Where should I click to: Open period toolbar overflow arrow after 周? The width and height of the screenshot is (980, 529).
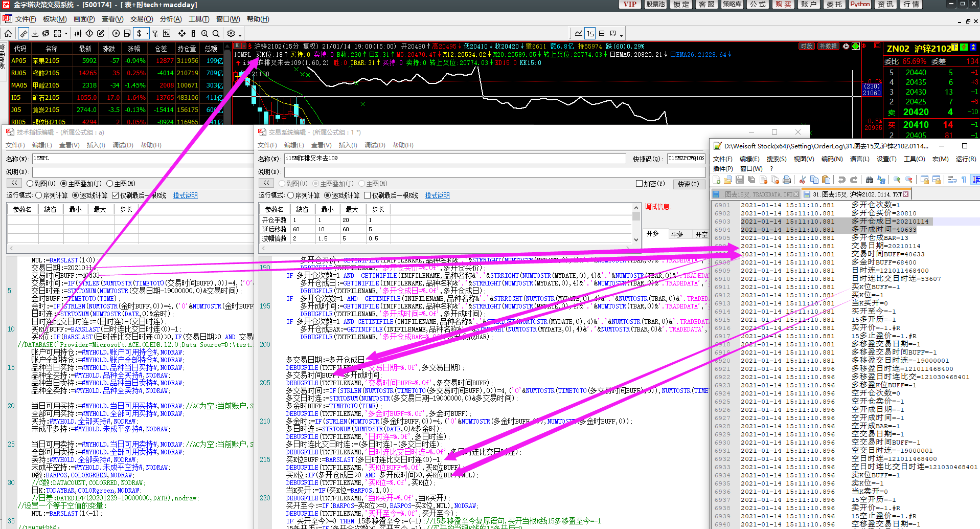pyautogui.click(x=621, y=35)
